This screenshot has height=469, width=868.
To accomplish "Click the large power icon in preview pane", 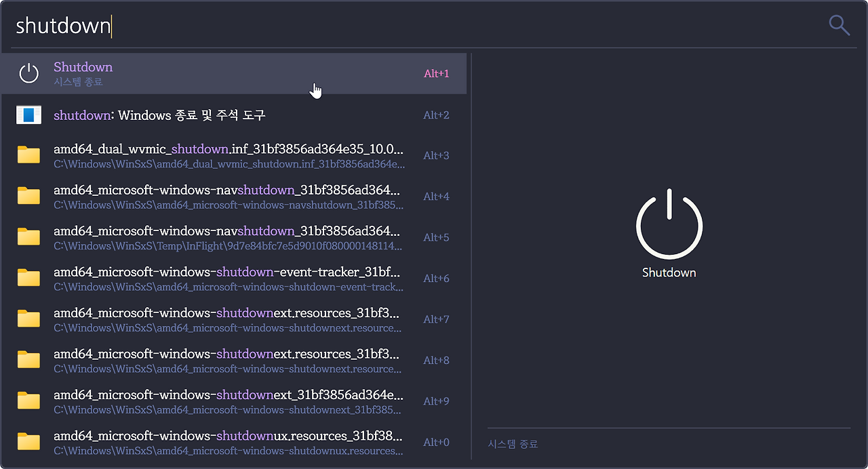I will (x=669, y=224).
